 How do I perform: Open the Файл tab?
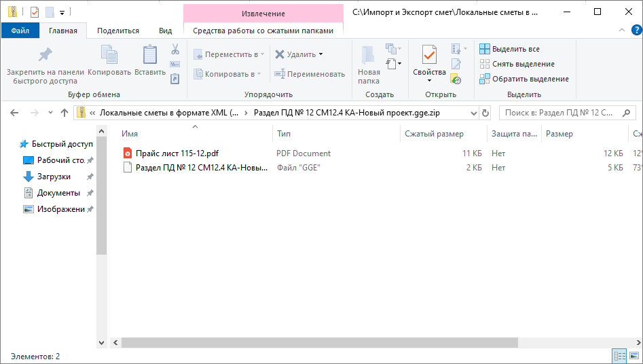(x=20, y=31)
